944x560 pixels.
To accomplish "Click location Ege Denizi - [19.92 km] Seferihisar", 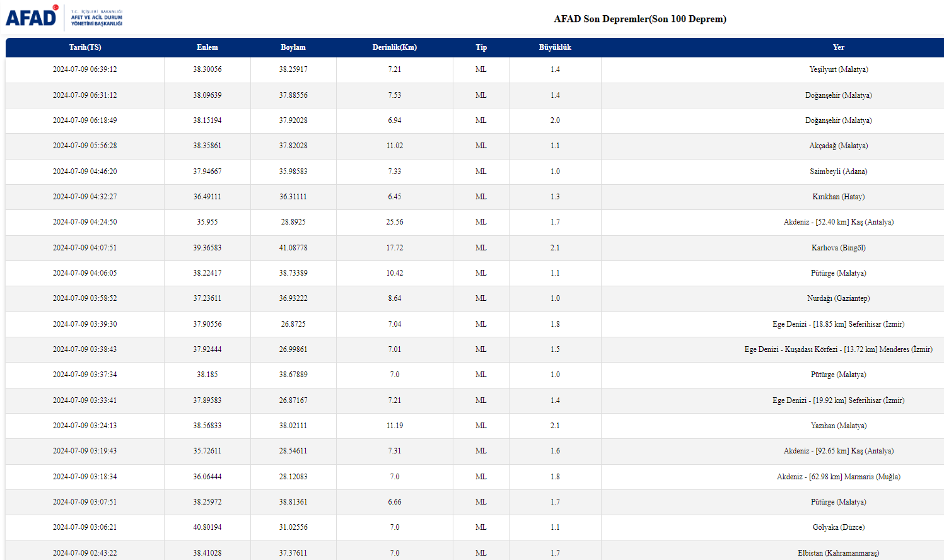I will pos(839,400).
